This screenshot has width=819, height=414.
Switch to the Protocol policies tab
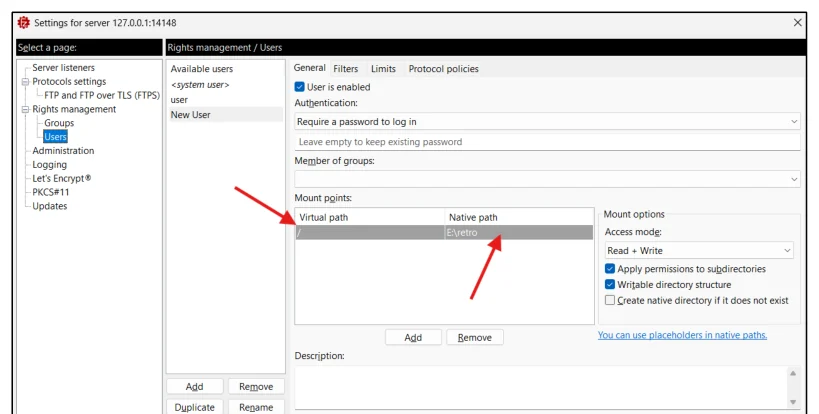[x=443, y=68]
